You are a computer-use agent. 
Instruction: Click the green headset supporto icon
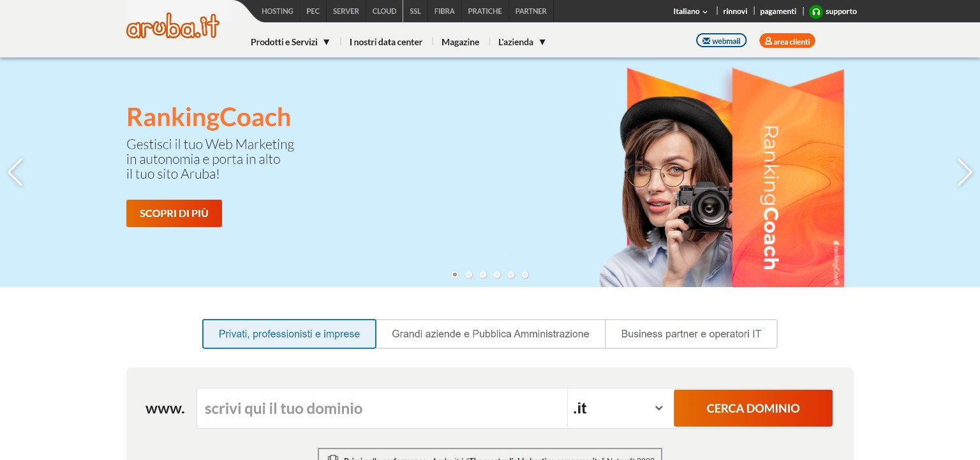815,11
